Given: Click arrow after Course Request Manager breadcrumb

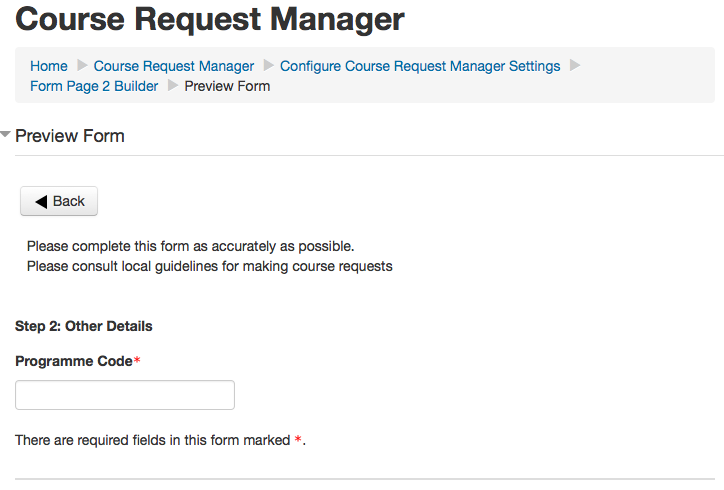Looking at the screenshot, I should pyautogui.click(x=267, y=66).
